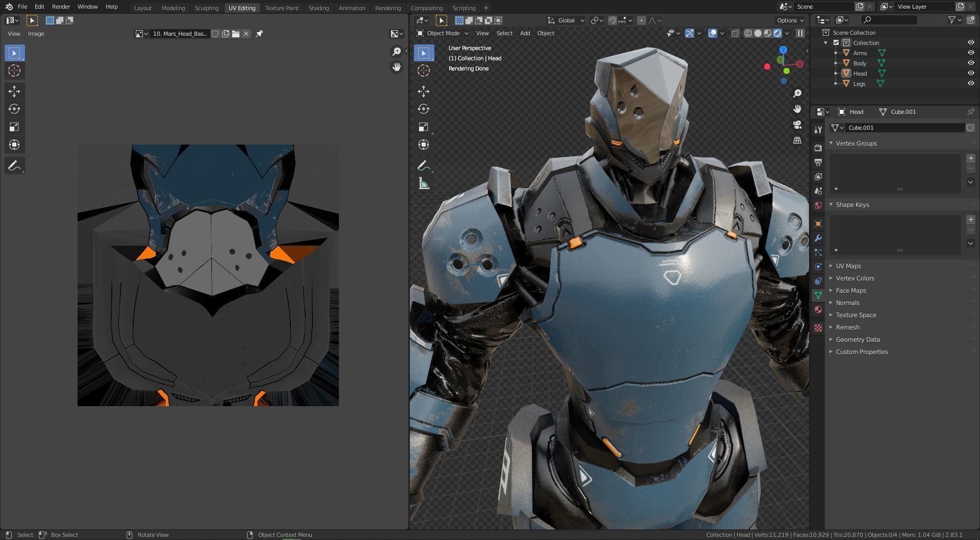The height and width of the screenshot is (540, 980).
Task: Click the zoom magnifier in the UV editor
Action: coord(396,52)
